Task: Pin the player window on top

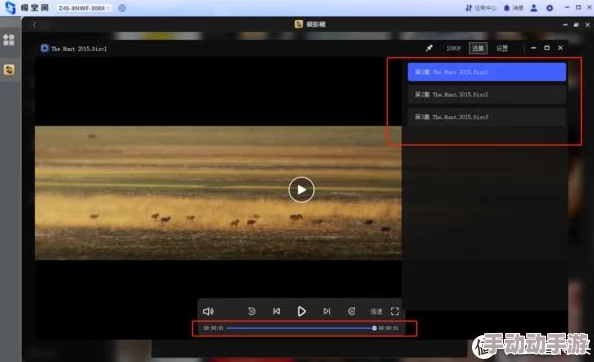Action: [x=429, y=48]
